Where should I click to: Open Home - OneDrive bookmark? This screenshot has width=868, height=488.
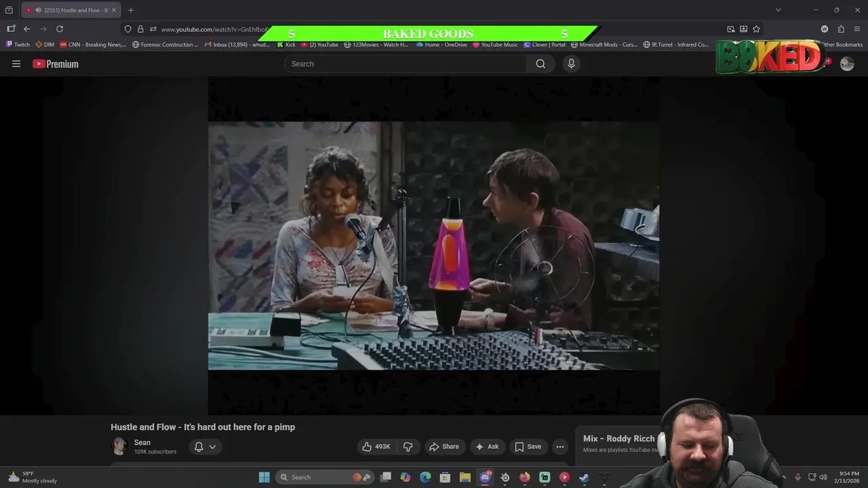coord(441,45)
